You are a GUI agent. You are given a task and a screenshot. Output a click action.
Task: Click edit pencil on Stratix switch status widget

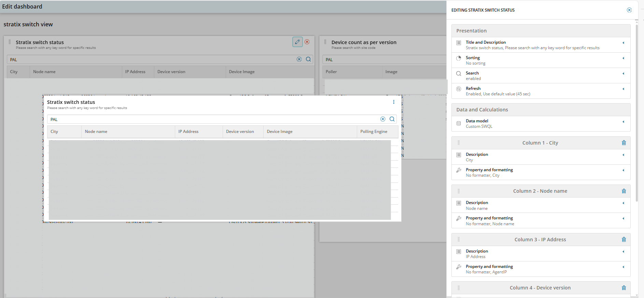tap(297, 42)
